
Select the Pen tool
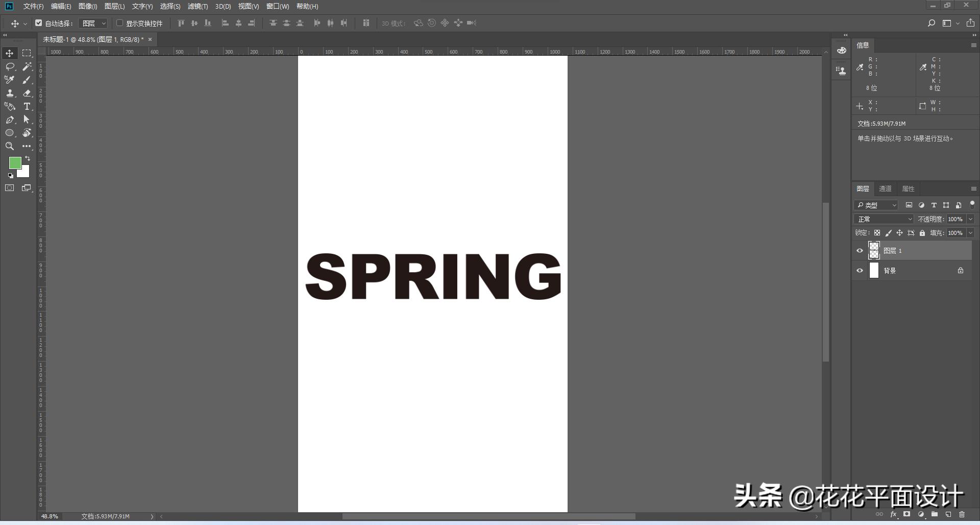click(x=10, y=120)
